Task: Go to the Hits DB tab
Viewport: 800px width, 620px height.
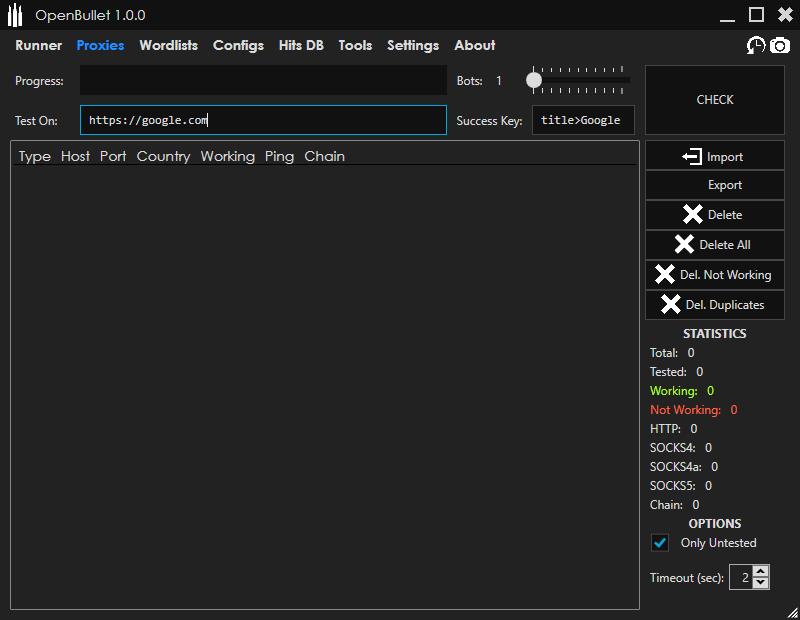Action: pos(301,45)
